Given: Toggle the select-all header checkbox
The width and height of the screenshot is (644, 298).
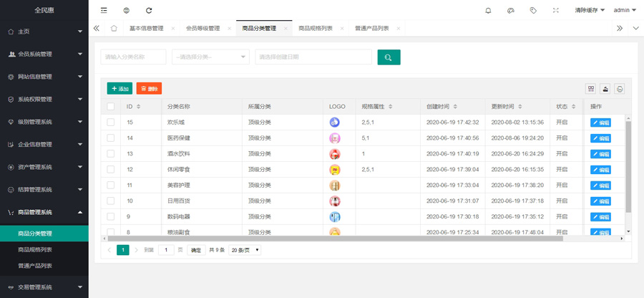Looking at the screenshot, I should [111, 107].
